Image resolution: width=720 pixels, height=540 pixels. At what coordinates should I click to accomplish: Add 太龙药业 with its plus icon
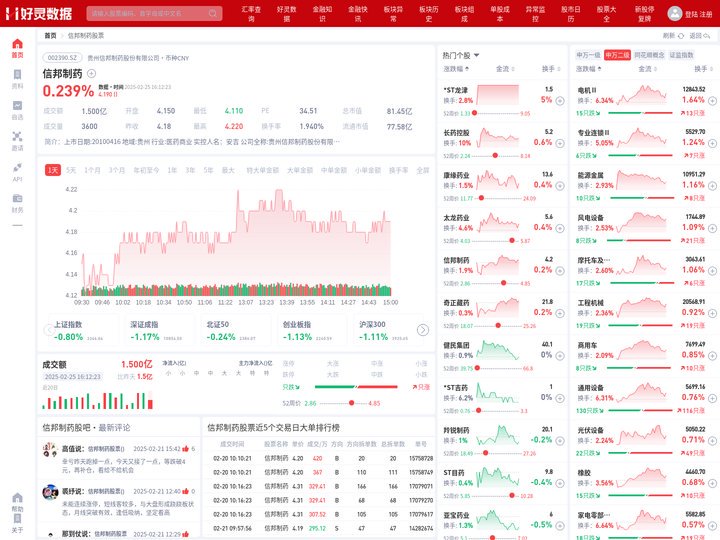tap(560, 228)
